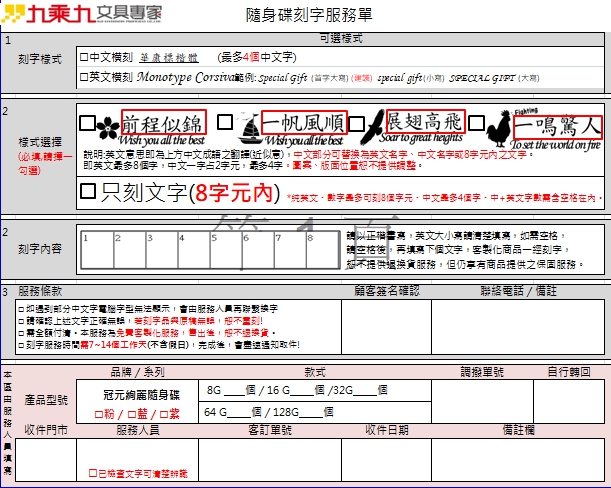Click the 刻字樣式 label
Image resolution: width=611 pixels, height=488 pixels.
[x=40, y=59]
